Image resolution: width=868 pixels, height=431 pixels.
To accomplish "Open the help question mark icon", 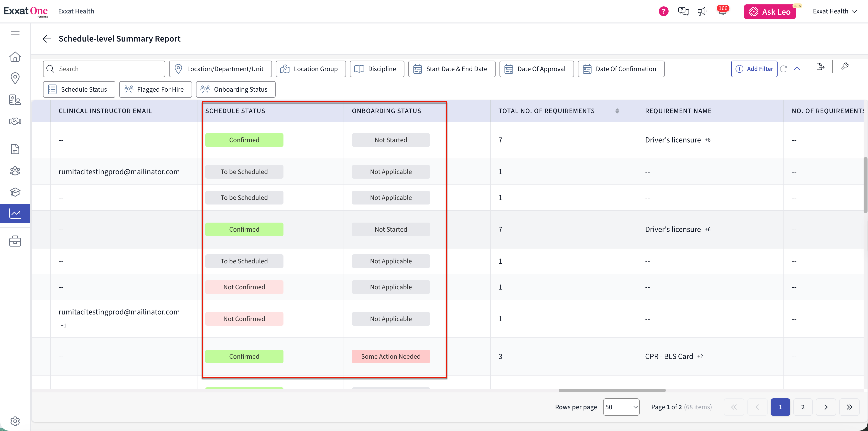I will pyautogui.click(x=663, y=11).
